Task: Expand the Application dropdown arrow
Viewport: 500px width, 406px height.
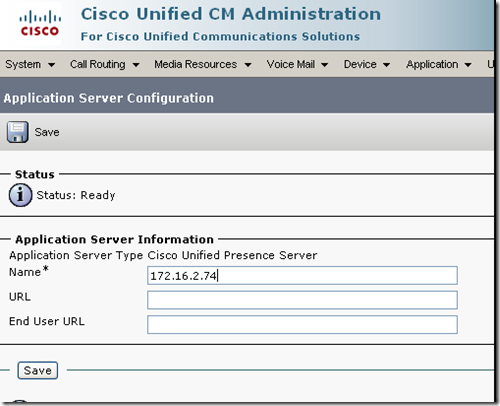Action: (x=468, y=65)
